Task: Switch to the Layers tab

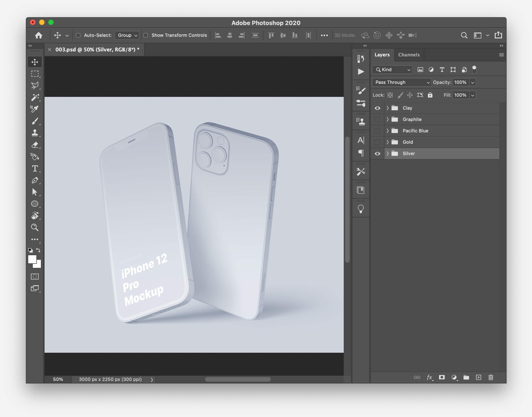Action: (382, 55)
